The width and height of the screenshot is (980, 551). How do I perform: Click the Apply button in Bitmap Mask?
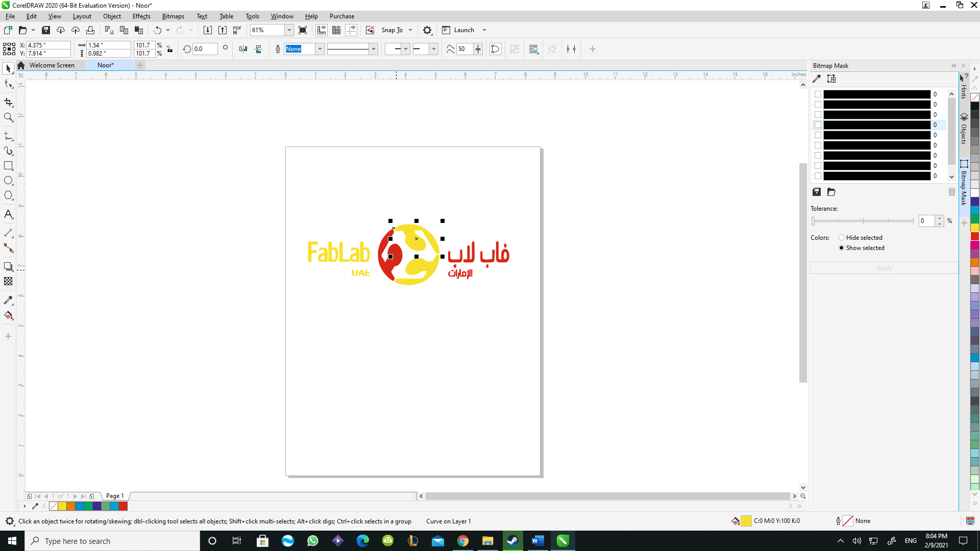[884, 268]
